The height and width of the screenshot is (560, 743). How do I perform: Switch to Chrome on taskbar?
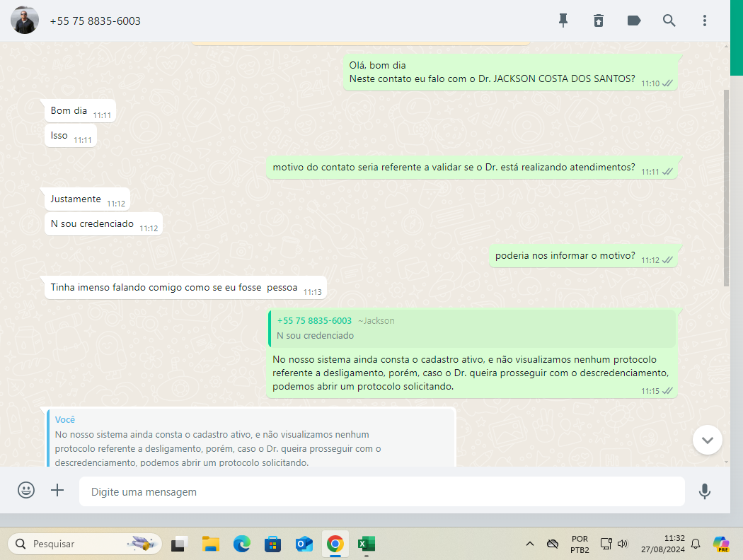coord(335,544)
